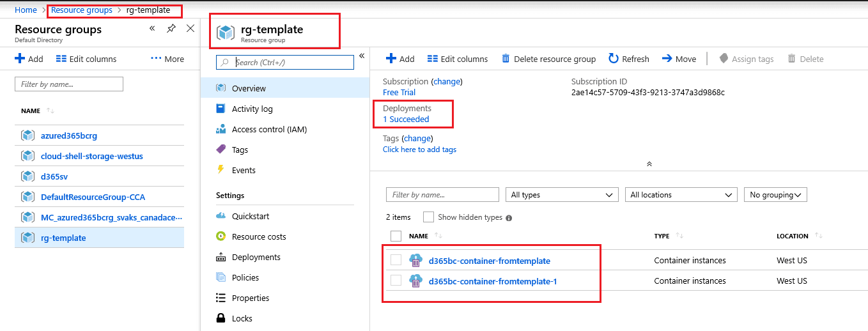Click the azured365bcrg resource group icon
Viewport: 868px width, 331px height.
(x=27, y=135)
